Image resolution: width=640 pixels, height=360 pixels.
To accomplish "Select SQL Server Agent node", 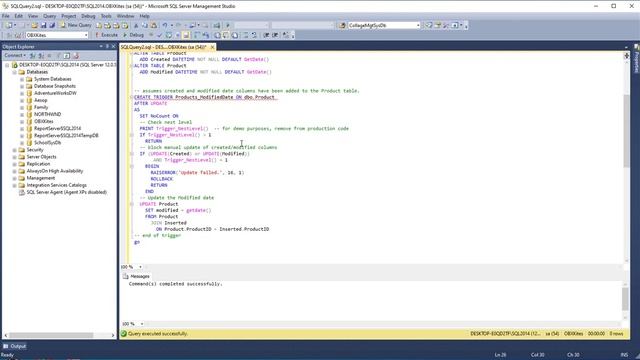I will click(67, 192).
